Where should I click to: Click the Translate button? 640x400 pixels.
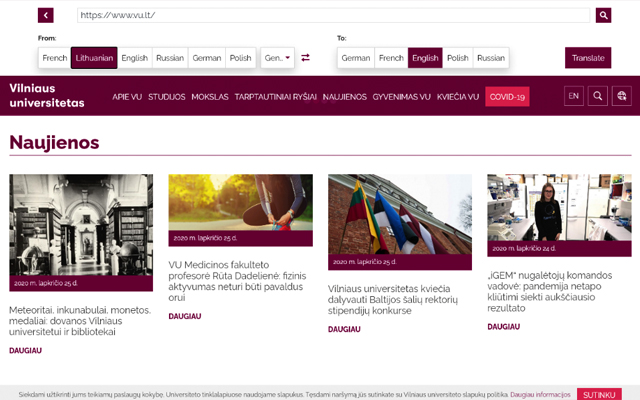(588, 58)
